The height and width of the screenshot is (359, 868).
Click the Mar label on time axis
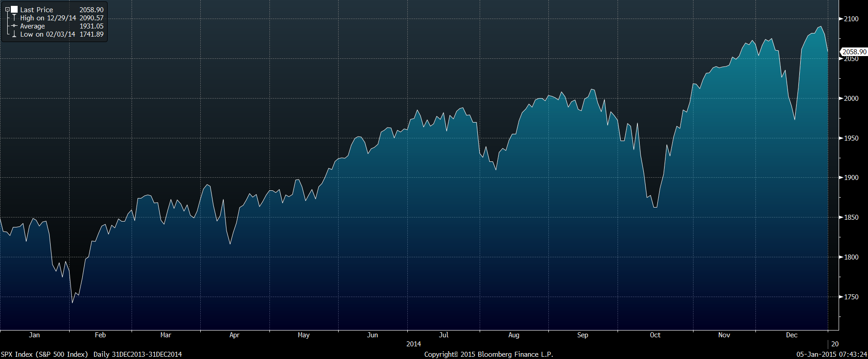click(x=166, y=335)
